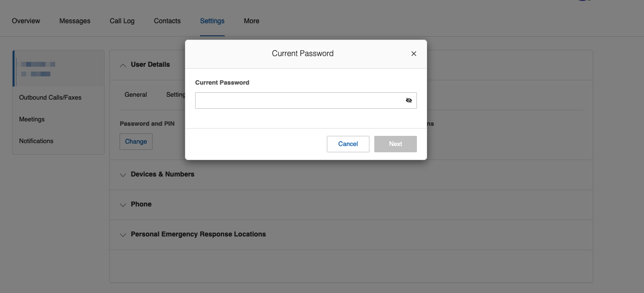Open the Overview tab
Screen dimensions: 644x293
click(26, 21)
